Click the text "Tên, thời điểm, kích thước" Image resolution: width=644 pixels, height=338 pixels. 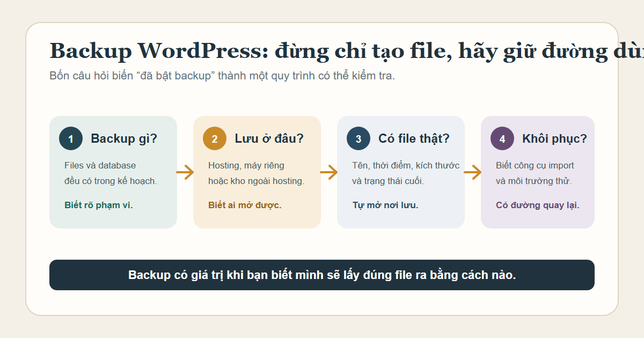coord(406,165)
